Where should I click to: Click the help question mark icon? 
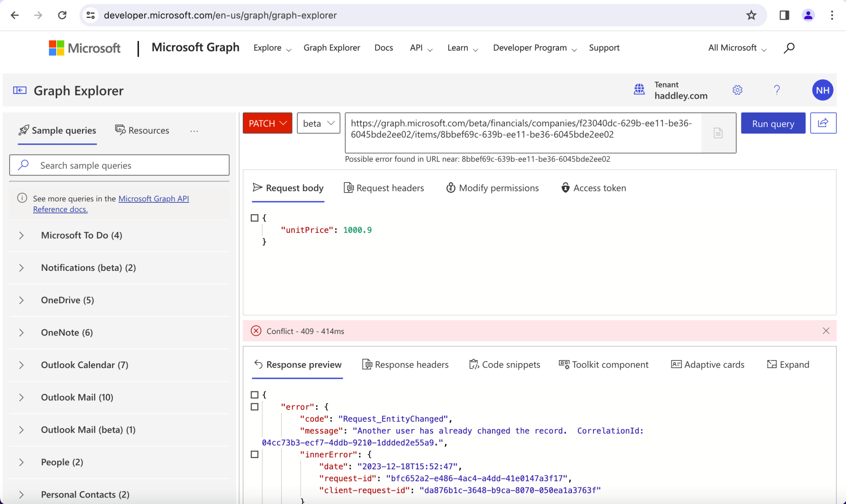pyautogui.click(x=777, y=90)
